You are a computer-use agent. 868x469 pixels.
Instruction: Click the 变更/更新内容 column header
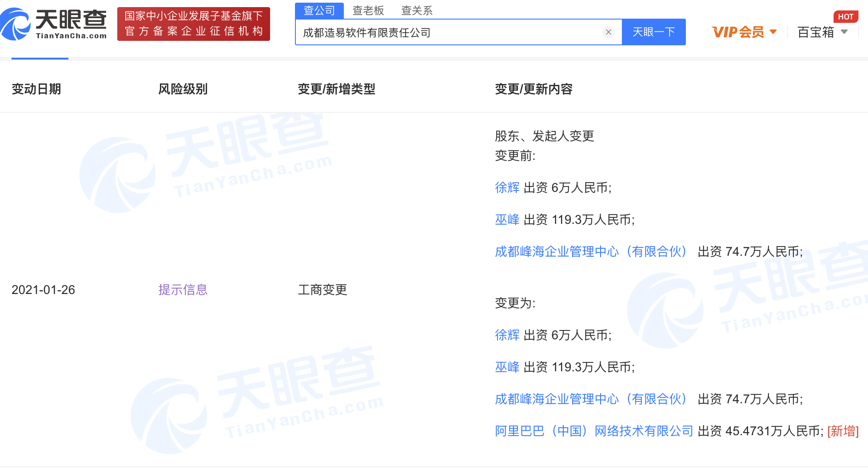coord(534,89)
